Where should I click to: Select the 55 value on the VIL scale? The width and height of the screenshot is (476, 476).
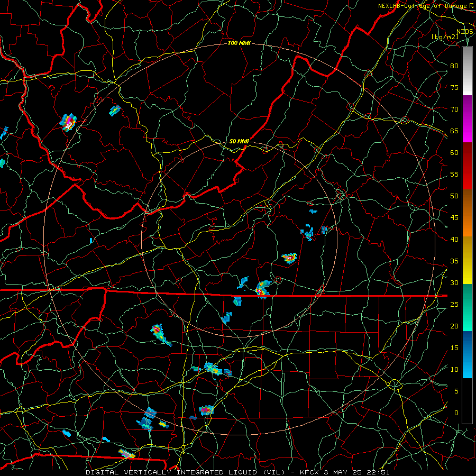[454, 174]
